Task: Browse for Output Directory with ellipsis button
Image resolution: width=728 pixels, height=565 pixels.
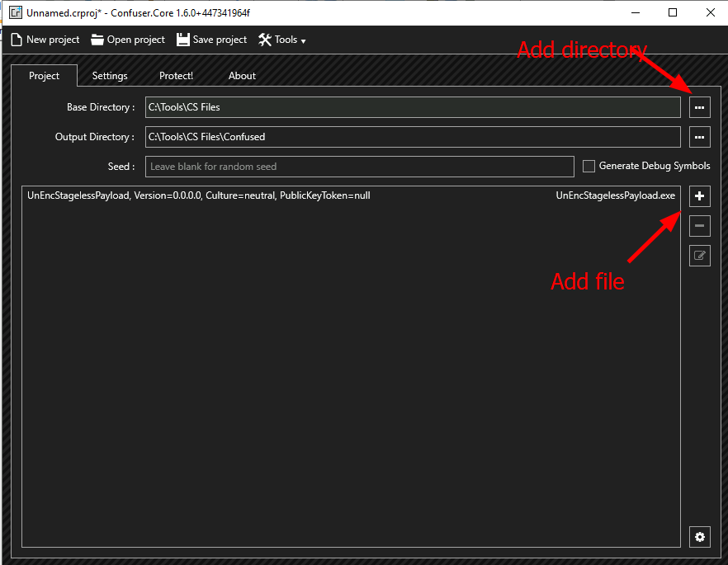Action: [699, 137]
